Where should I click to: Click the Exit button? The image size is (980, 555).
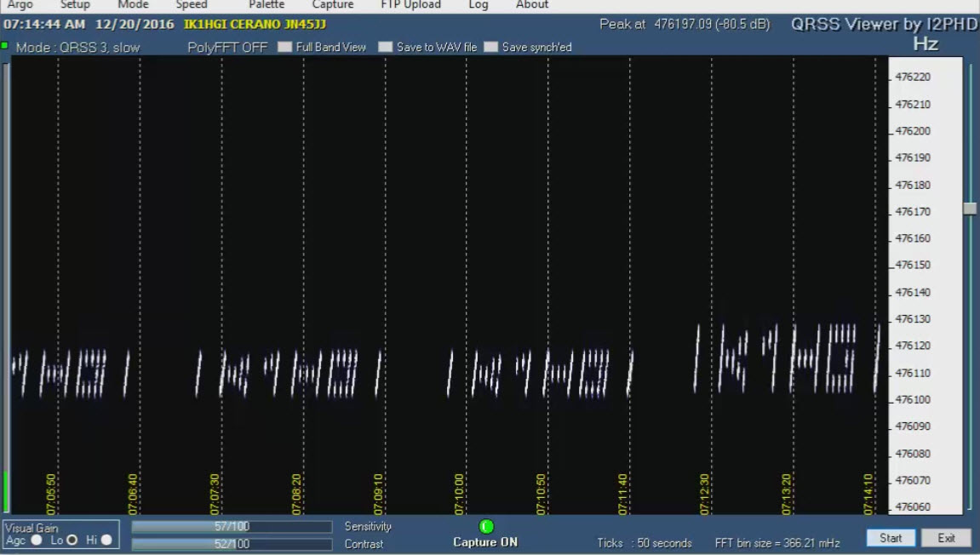tap(946, 538)
